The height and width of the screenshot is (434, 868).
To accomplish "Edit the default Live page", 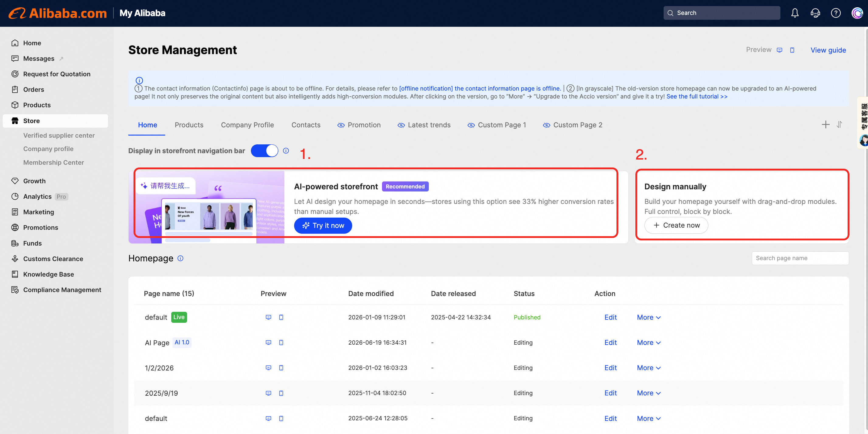I will tap(610, 317).
